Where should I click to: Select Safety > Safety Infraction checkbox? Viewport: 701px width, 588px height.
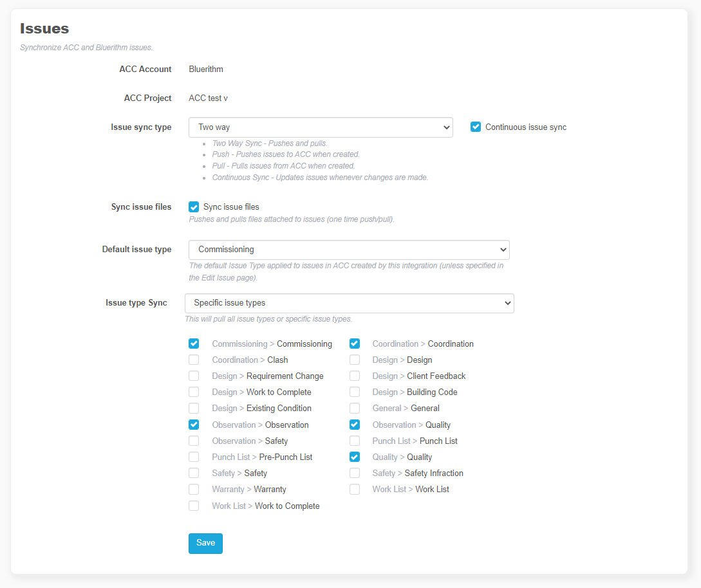pyautogui.click(x=355, y=473)
